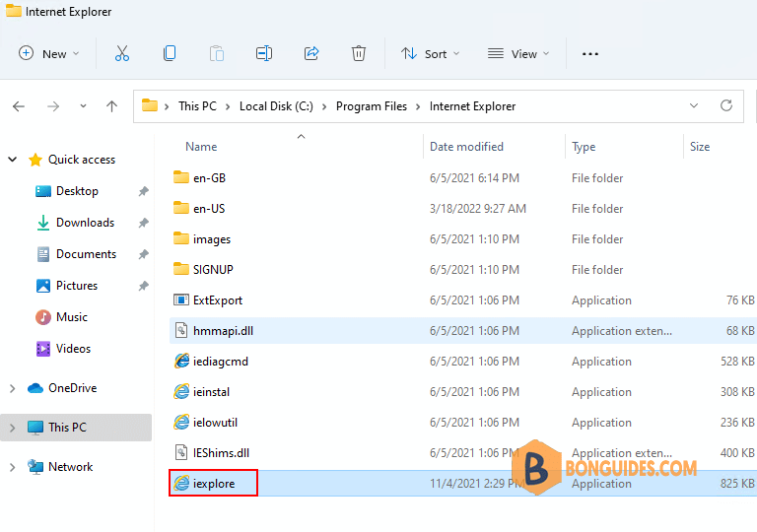This screenshot has height=532, width=757.
Task: Select OneDrive in the sidebar
Action: pos(72,388)
